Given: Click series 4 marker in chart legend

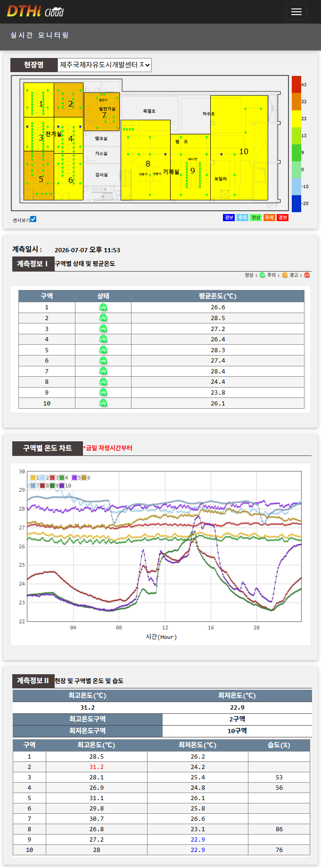Looking at the screenshot, I should click(62, 478).
